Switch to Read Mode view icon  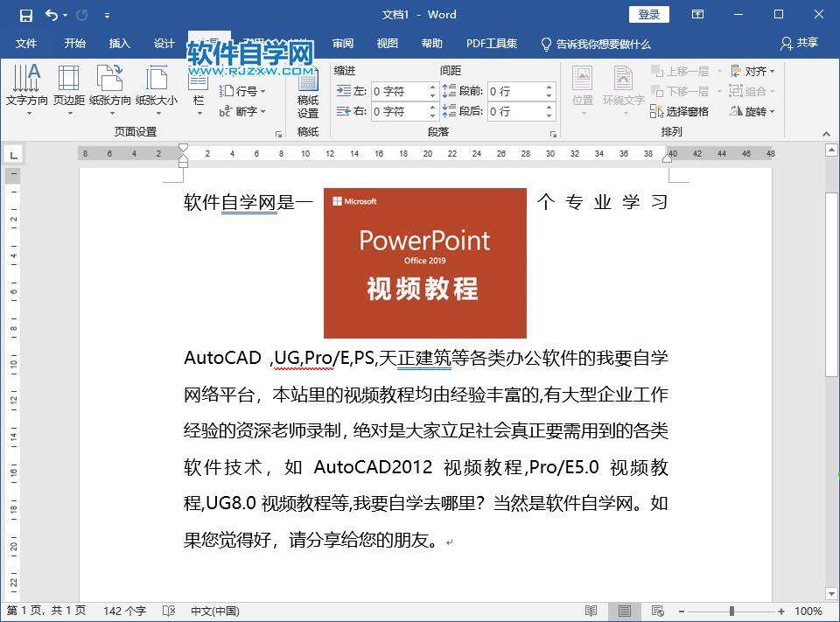(x=591, y=611)
